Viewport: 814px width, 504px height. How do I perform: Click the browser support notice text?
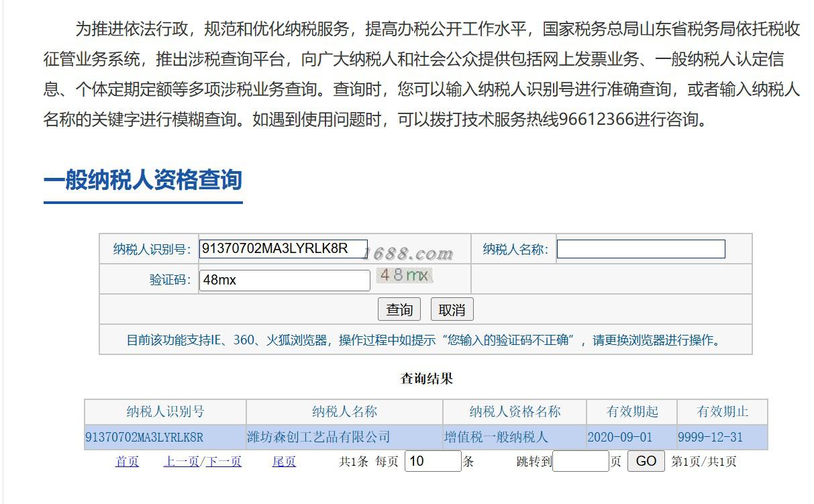click(425, 340)
